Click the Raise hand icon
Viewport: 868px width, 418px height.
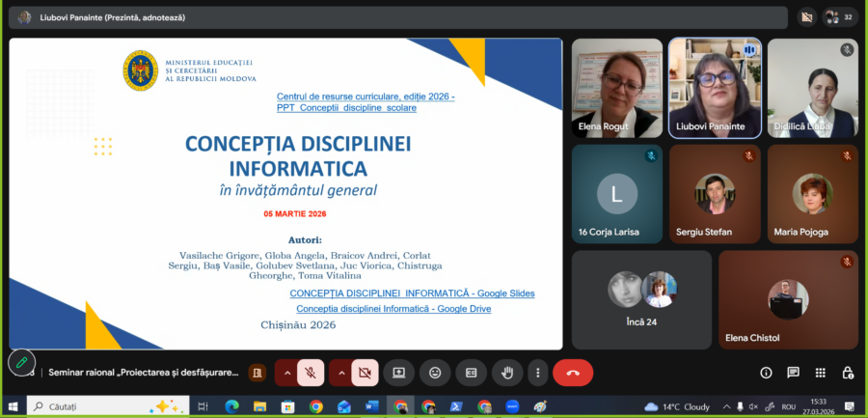point(506,372)
